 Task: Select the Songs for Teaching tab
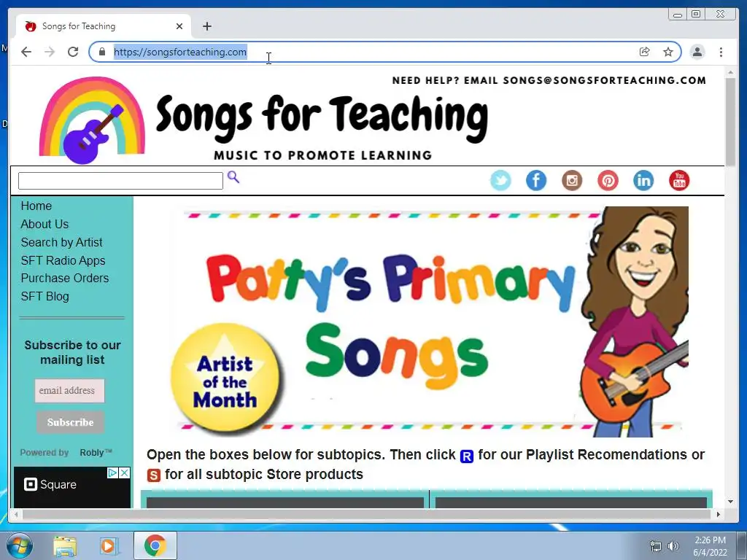click(104, 26)
